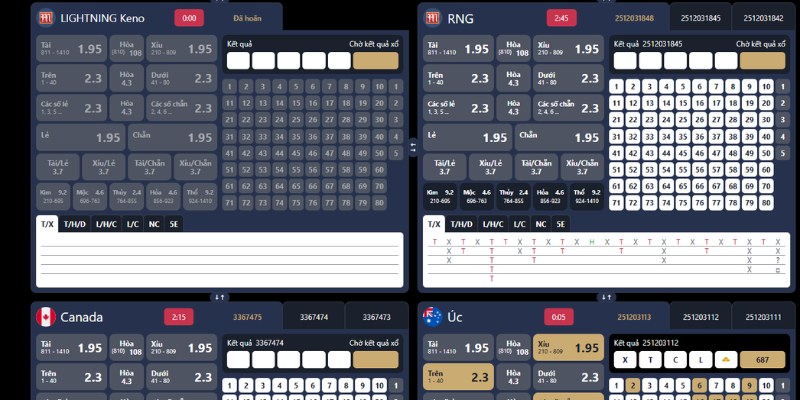
Task: Click the gold hat icon in Úc results
Action: pyautogui.click(x=726, y=360)
